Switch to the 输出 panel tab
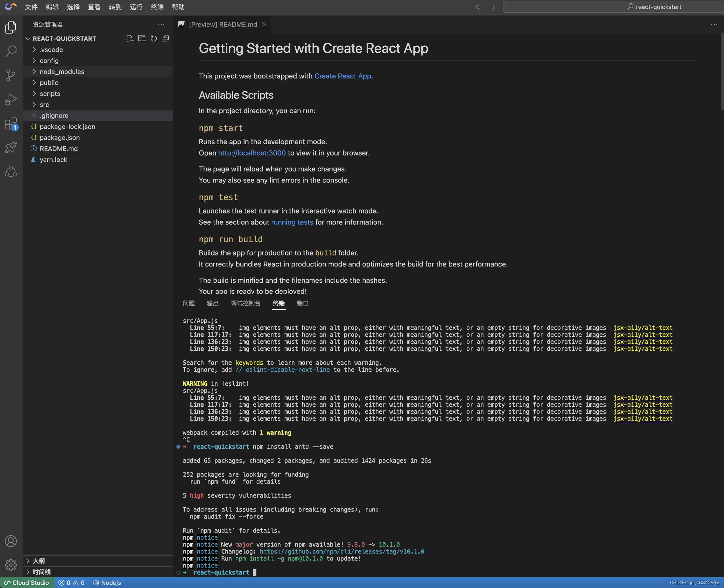Screen dimensions: 724x588 [x=213, y=303]
